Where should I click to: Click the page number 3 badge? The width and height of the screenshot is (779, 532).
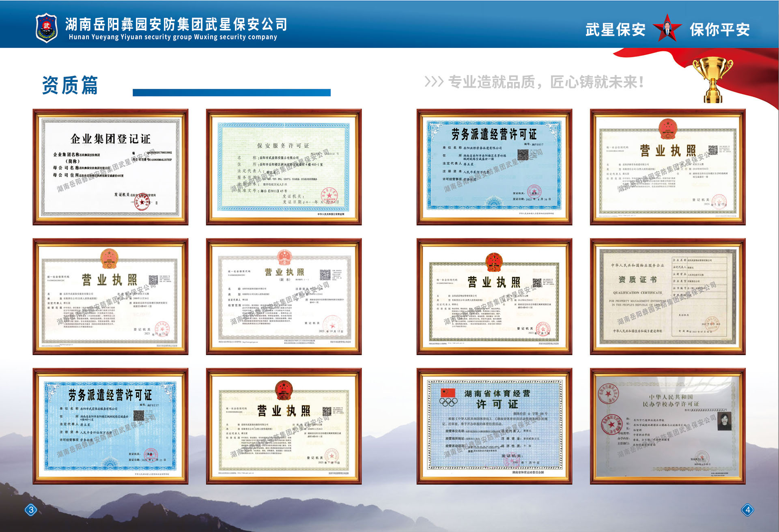[31, 510]
